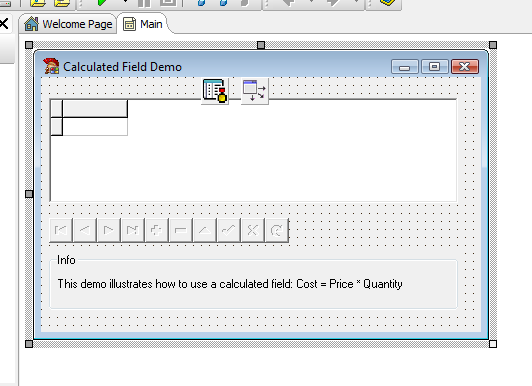Image resolution: width=532 pixels, height=386 pixels.
Task: Minimize the Calculated Field Demo form
Action: coord(405,66)
